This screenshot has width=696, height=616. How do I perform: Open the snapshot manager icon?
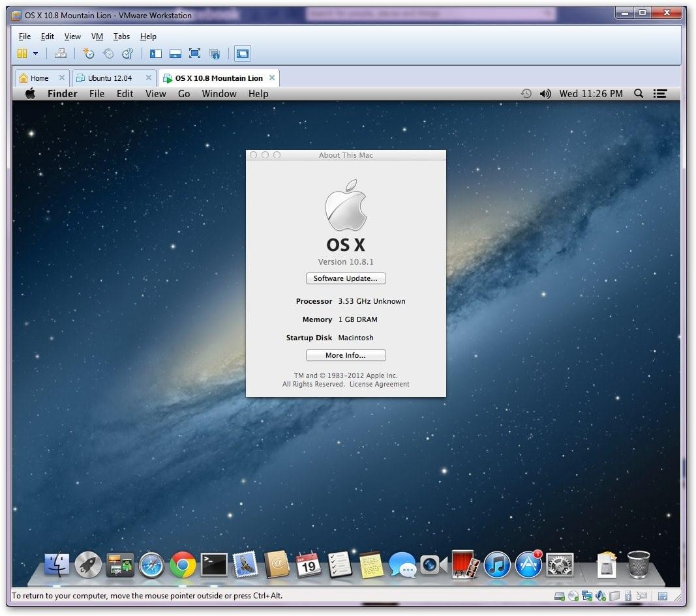tap(128, 53)
